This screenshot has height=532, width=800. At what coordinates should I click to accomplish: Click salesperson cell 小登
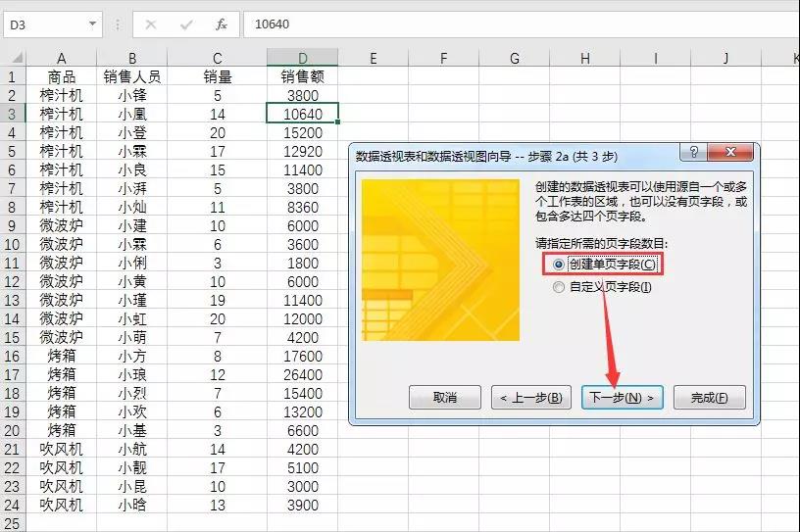click(131, 132)
